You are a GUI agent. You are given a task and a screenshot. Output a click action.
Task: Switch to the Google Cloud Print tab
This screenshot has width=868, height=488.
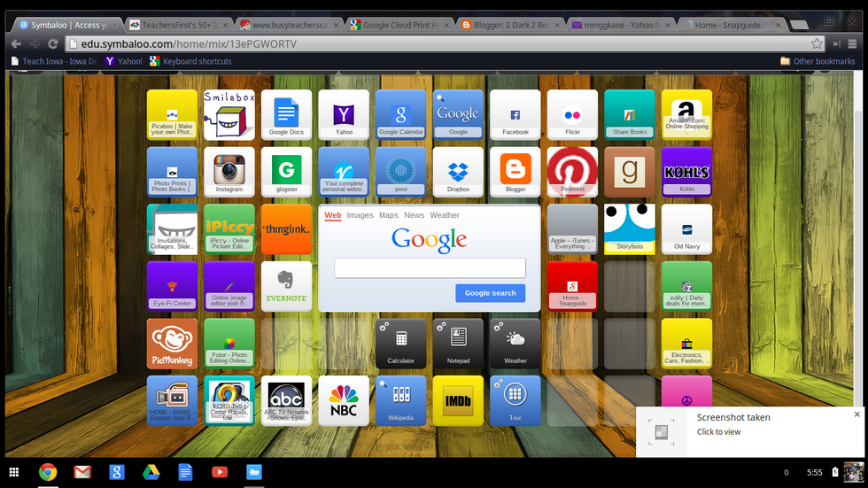(x=399, y=25)
